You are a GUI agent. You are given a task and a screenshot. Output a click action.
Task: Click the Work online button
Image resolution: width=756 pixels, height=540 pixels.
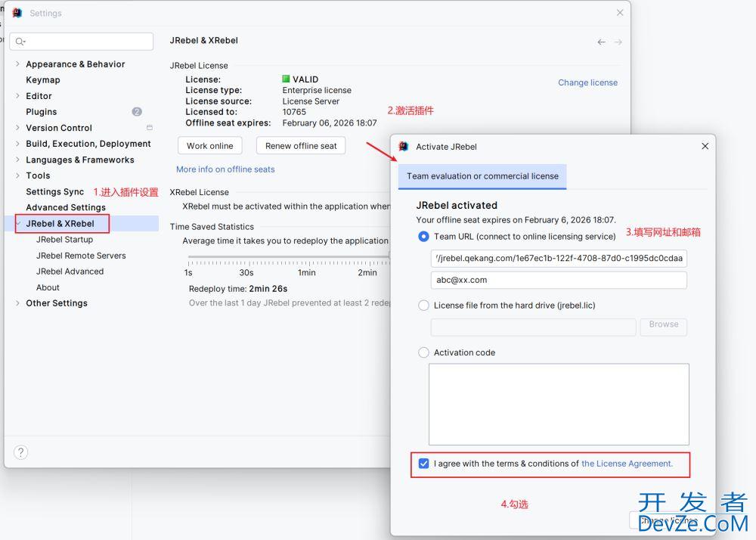pos(209,146)
